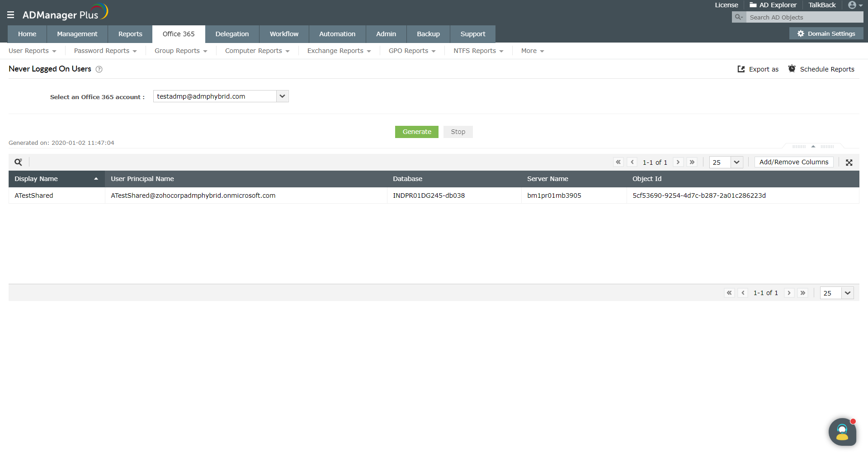868x458 pixels.
Task: Go to previous page in bottom pager
Action: tap(743, 293)
